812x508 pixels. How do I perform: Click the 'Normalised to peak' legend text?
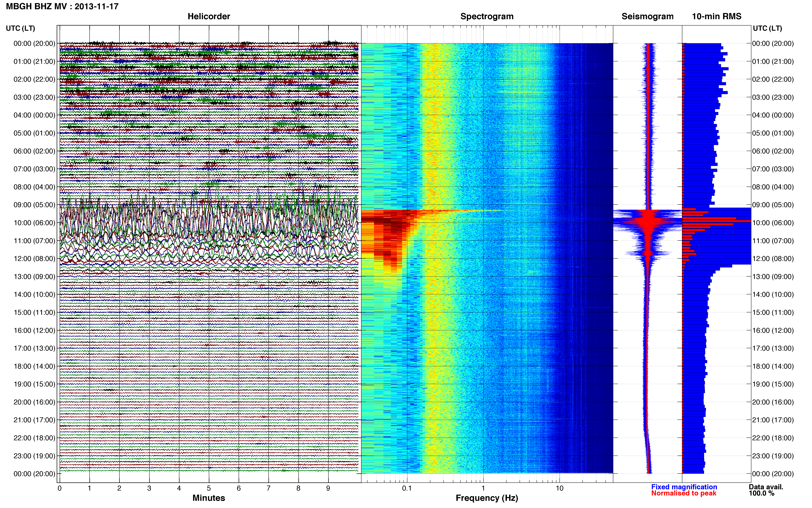point(684,493)
